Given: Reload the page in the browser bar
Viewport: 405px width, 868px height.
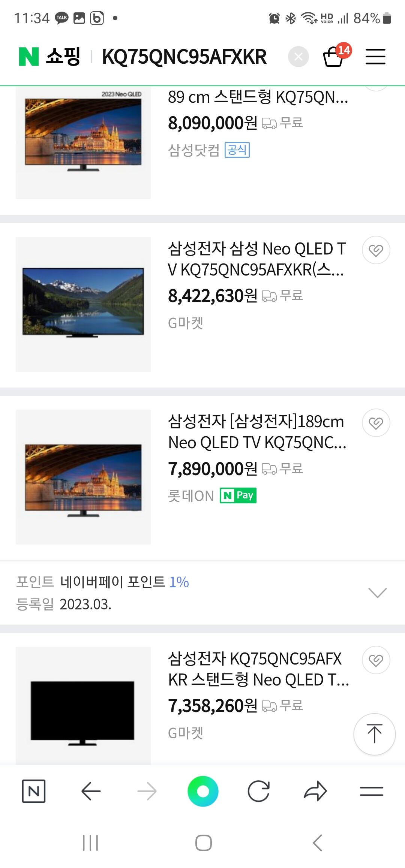Looking at the screenshot, I should click(x=258, y=791).
